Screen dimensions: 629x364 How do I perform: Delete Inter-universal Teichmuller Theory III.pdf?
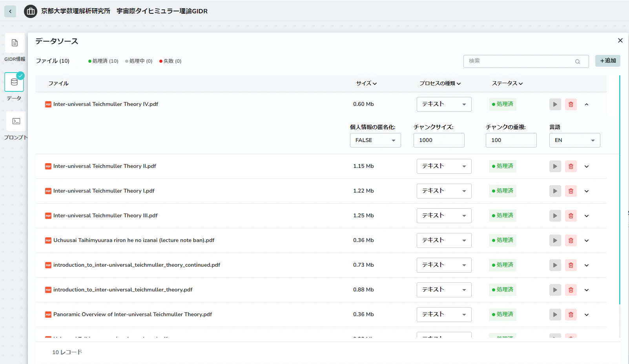(x=571, y=216)
